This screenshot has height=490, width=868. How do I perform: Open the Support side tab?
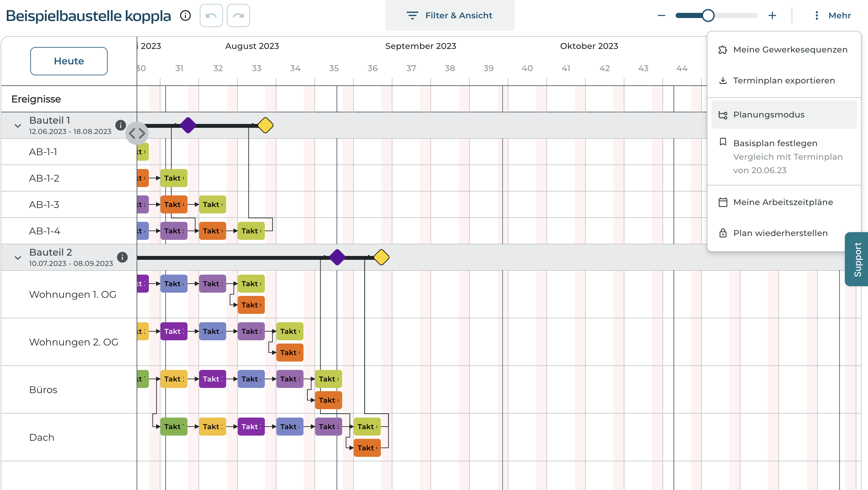856,259
